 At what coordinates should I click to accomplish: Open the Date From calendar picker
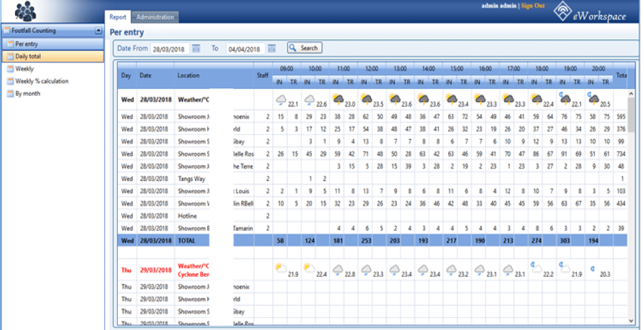196,48
